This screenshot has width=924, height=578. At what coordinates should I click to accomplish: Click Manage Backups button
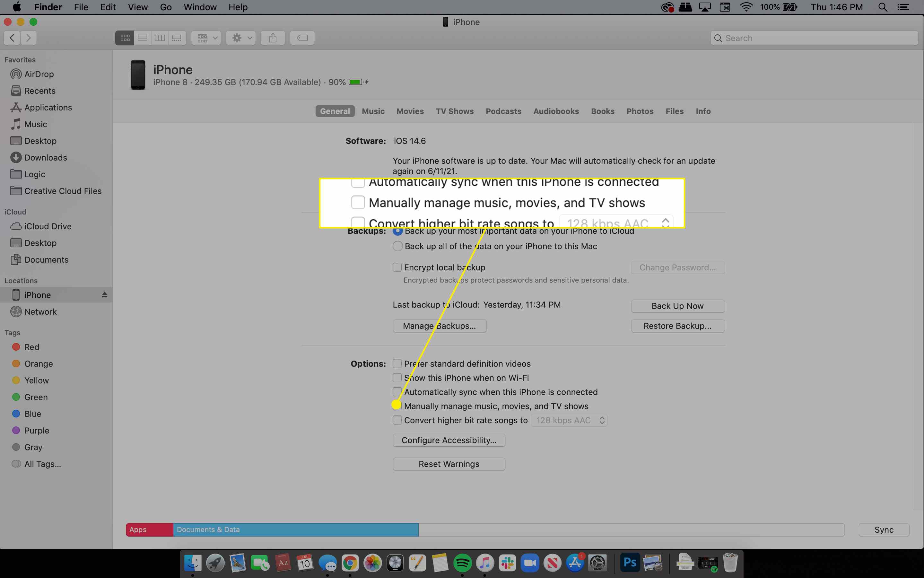tap(440, 326)
